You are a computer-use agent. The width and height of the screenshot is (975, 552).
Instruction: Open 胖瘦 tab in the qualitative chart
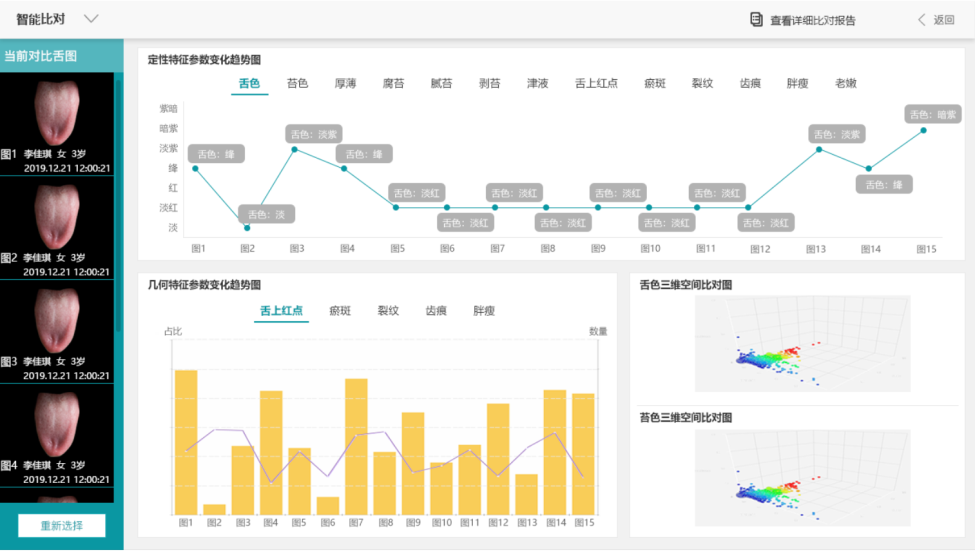tap(798, 83)
